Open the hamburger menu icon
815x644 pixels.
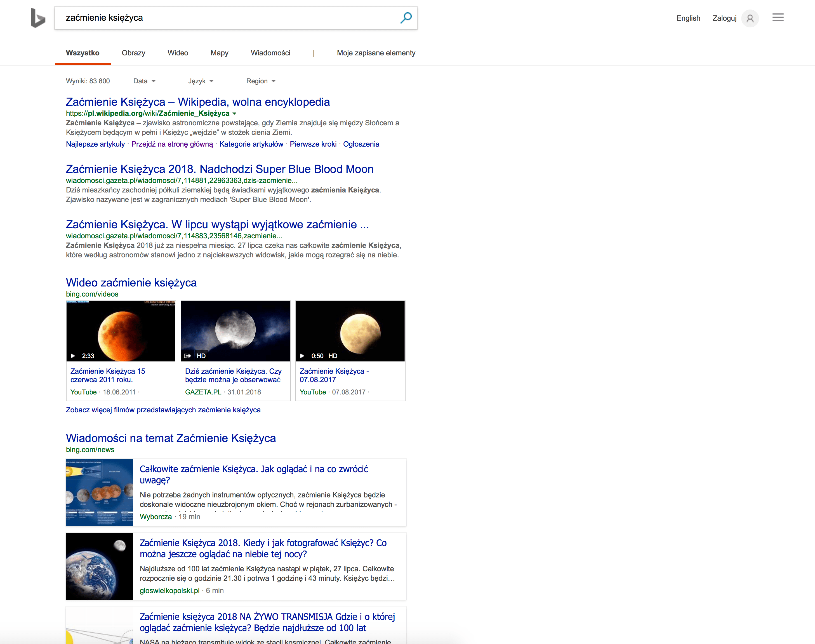(778, 17)
